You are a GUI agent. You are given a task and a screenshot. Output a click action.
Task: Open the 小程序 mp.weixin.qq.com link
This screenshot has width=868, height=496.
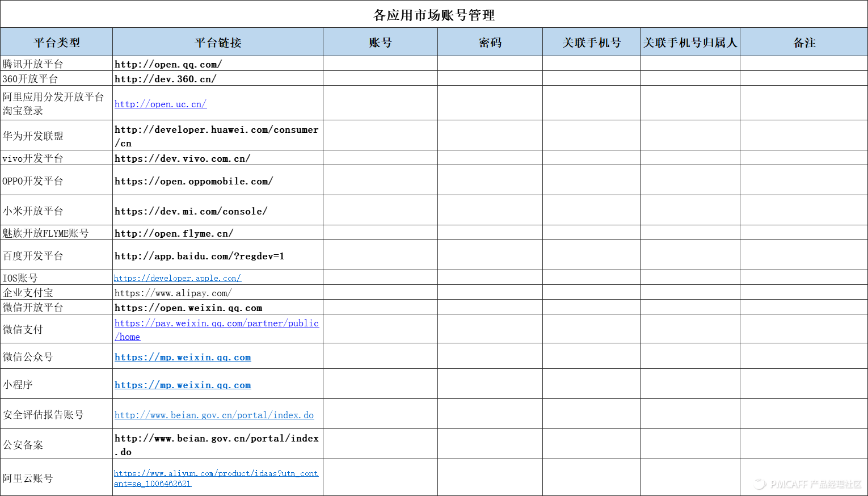(x=182, y=385)
